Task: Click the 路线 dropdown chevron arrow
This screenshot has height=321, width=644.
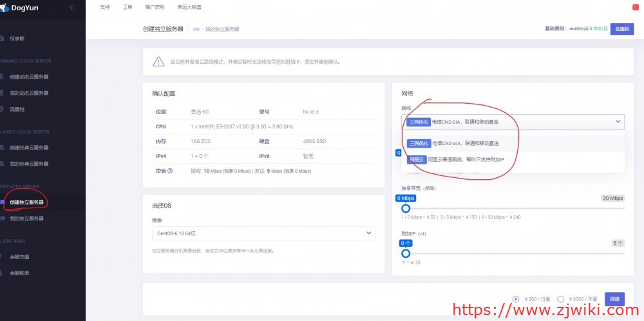Action: coord(618,122)
